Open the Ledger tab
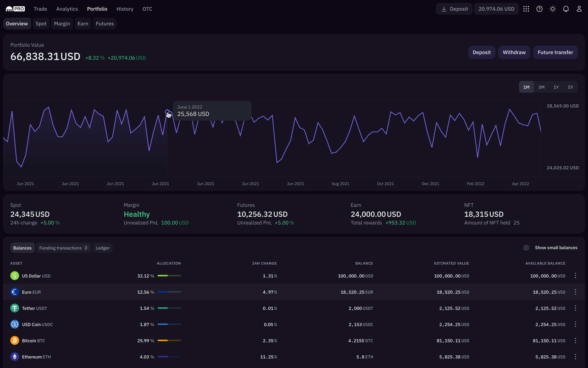Viewport: 588px width, 368px height. point(103,248)
